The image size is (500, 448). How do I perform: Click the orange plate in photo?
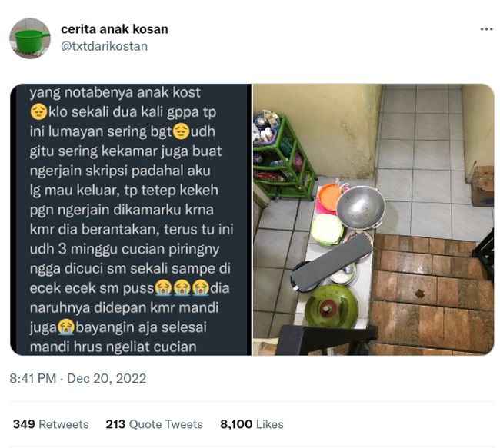[330, 197]
